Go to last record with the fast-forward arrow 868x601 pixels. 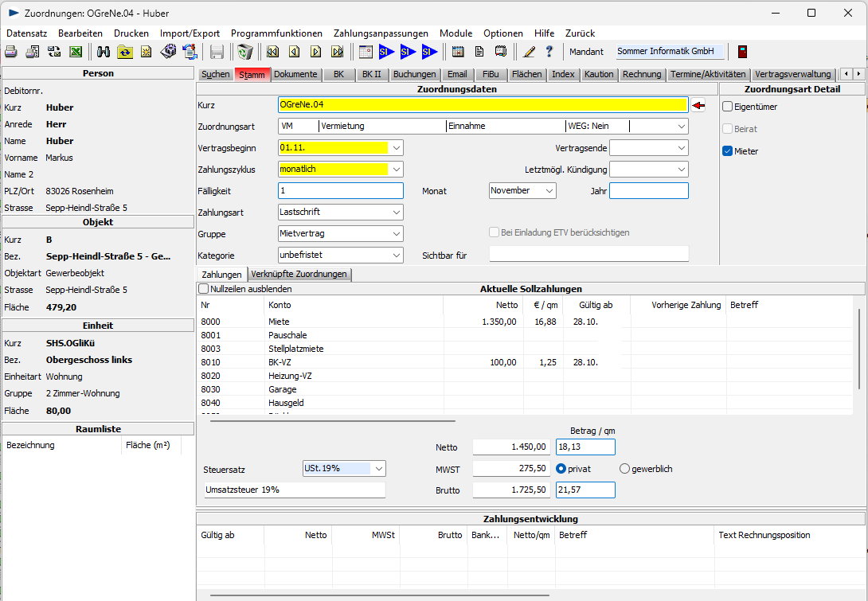tap(337, 52)
